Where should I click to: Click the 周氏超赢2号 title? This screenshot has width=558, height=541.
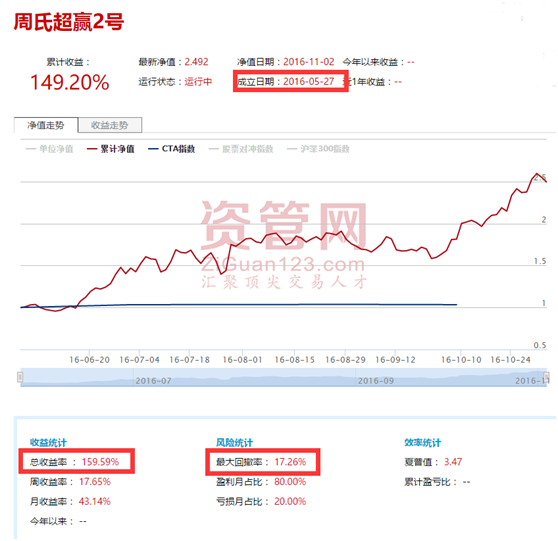click(69, 22)
